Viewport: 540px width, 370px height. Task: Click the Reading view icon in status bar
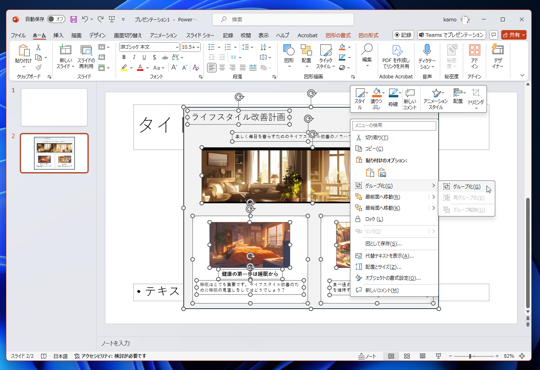[423, 356]
